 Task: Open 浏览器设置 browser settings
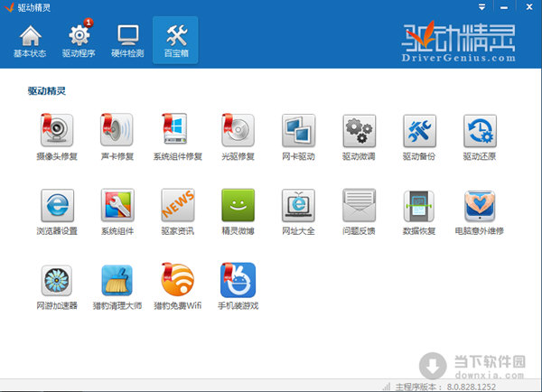56,206
